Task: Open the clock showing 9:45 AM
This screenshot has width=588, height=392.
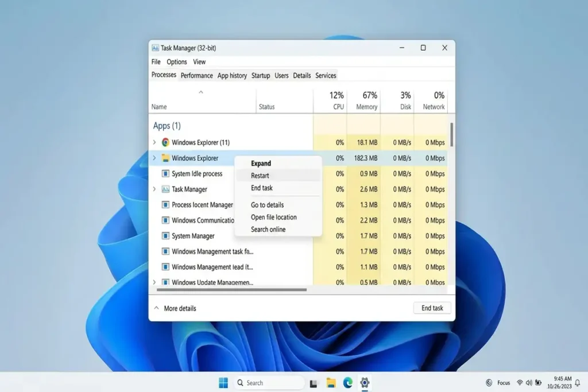Action: click(x=559, y=383)
